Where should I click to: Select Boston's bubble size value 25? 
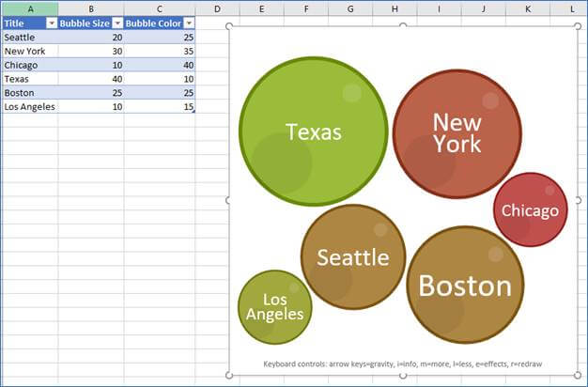91,93
